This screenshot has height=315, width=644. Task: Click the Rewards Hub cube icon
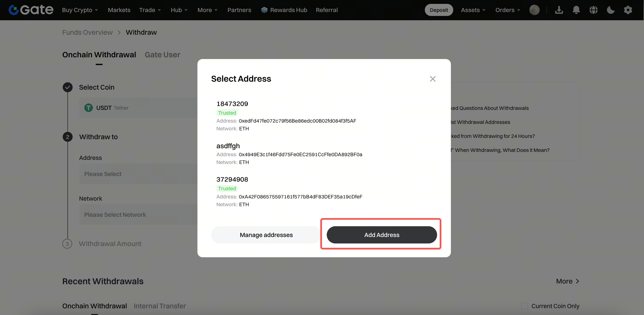[x=264, y=10]
